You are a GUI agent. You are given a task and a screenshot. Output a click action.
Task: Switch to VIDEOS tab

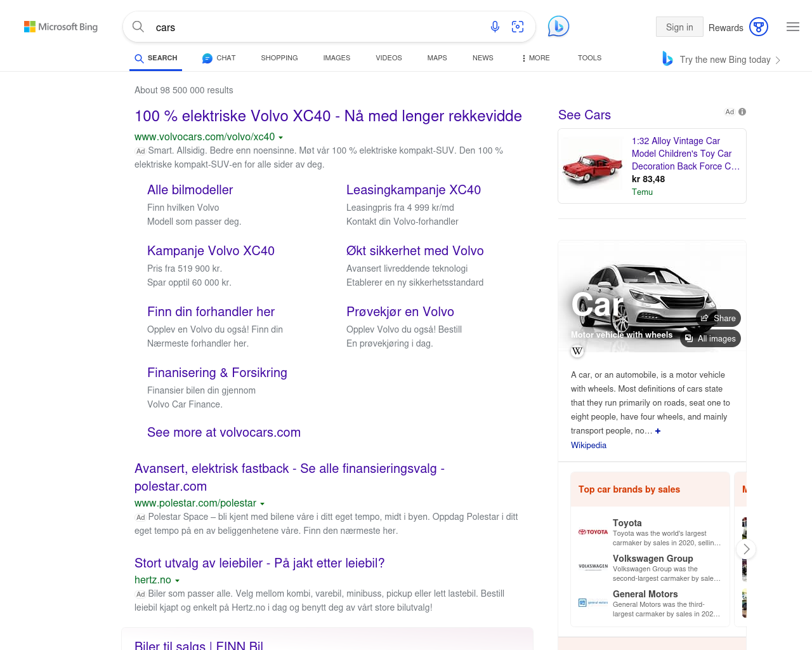(389, 58)
